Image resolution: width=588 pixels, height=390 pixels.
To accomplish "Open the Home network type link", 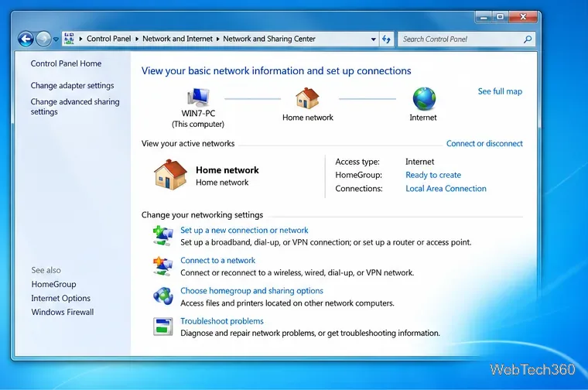I will tap(222, 183).
